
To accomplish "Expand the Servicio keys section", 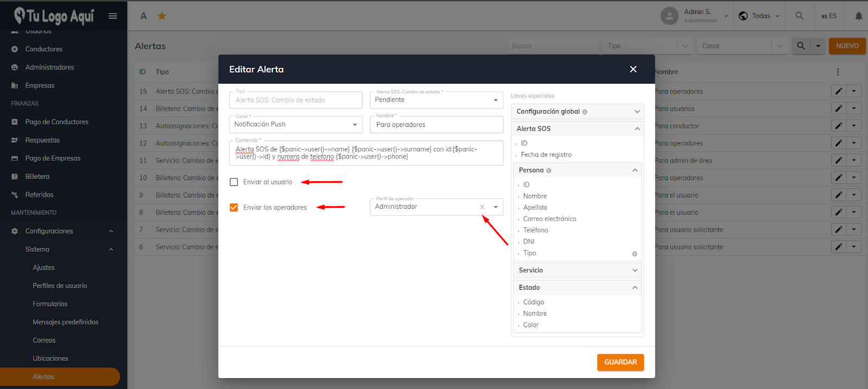I will [577, 270].
